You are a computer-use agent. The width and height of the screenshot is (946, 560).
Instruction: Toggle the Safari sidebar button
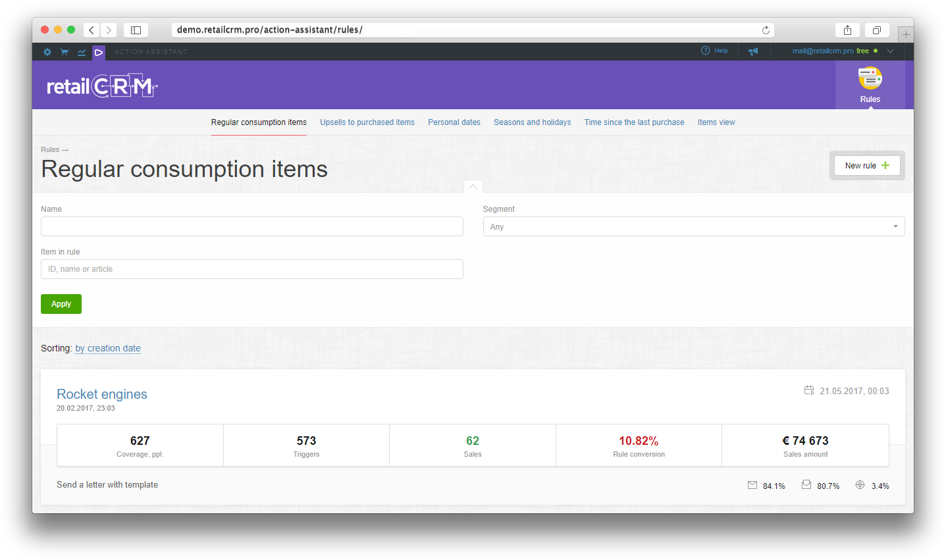[x=136, y=30]
